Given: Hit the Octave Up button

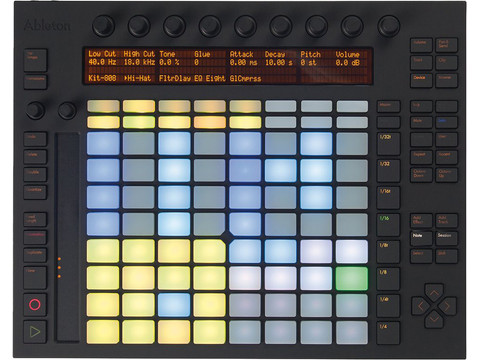Looking at the screenshot, I should 446,175.
